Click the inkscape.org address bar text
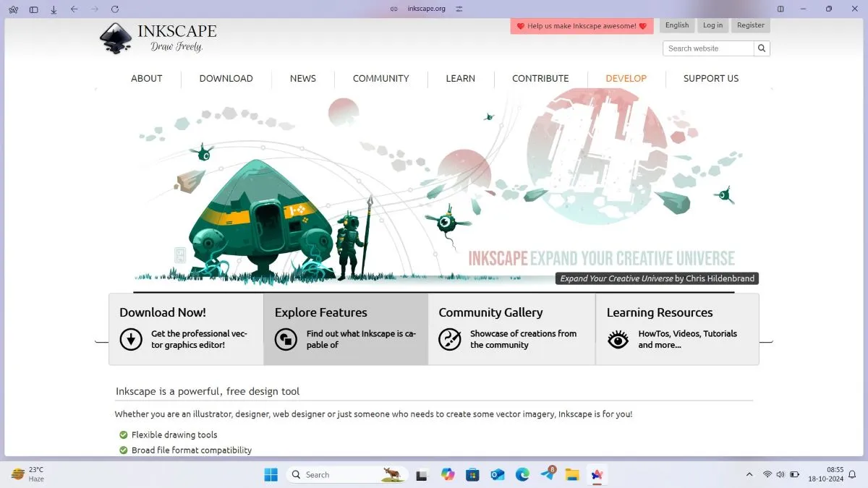The width and height of the screenshot is (868, 488). [x=427, y=9]
